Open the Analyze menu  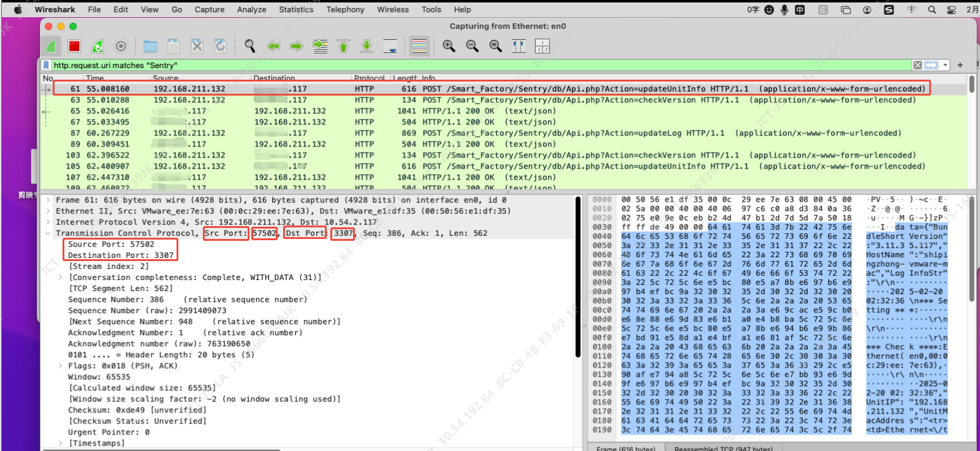click(x=251, y=9)
